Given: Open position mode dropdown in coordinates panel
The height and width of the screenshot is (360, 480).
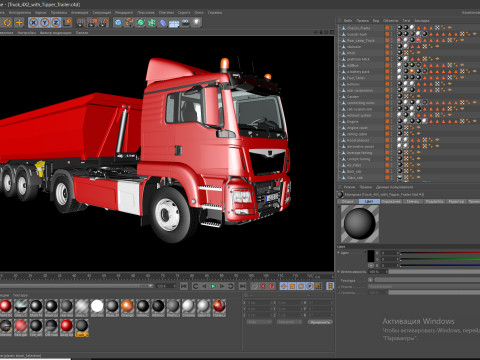Looking at the screenshot, I should pyautogui.click(x=259, y=322).
